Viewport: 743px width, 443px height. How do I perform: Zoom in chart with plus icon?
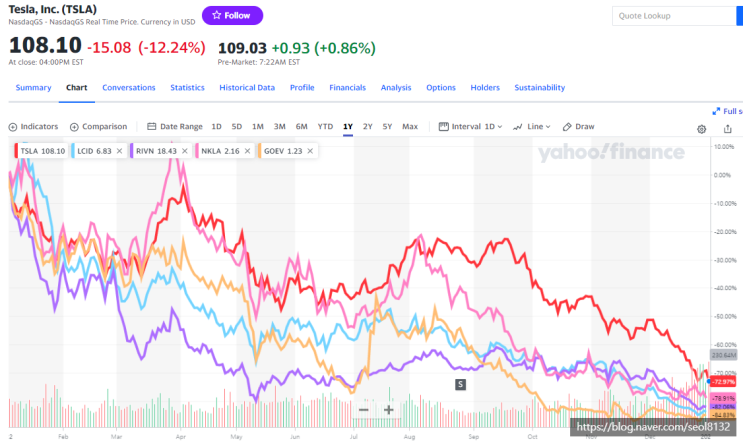(x=389, y=410)
